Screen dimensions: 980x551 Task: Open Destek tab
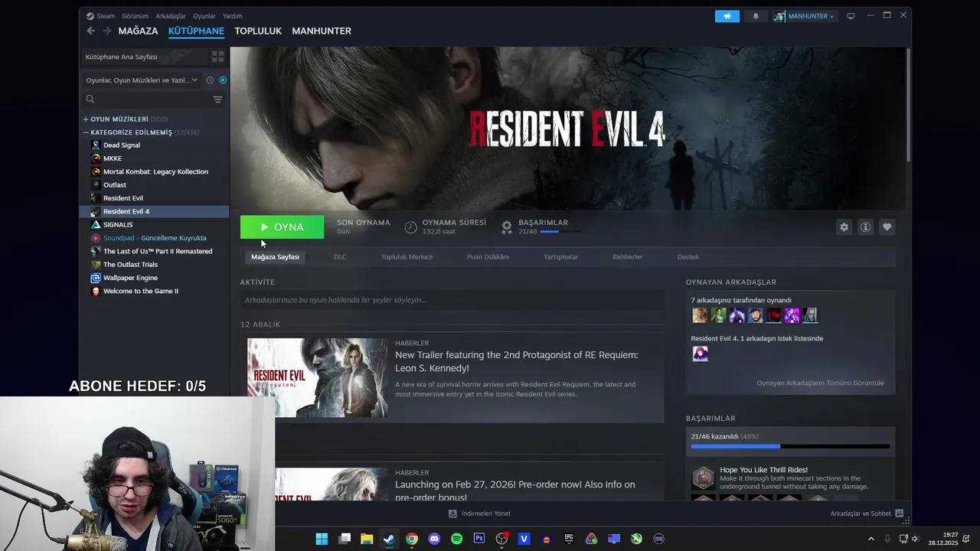(688, 257)
